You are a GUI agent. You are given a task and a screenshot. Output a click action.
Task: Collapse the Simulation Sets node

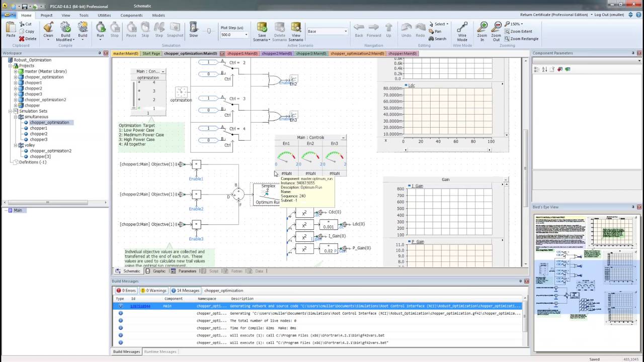pyautogui.click(x=10, y=111)
